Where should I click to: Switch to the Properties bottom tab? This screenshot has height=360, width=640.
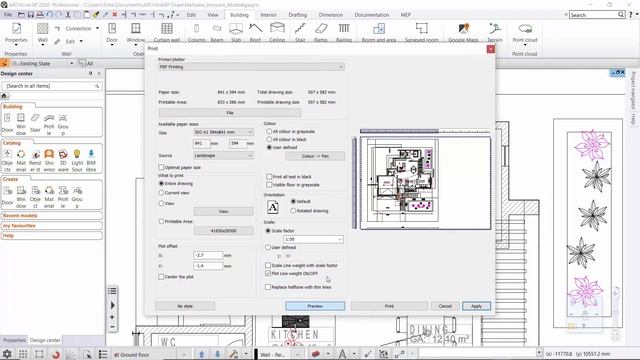14,340
